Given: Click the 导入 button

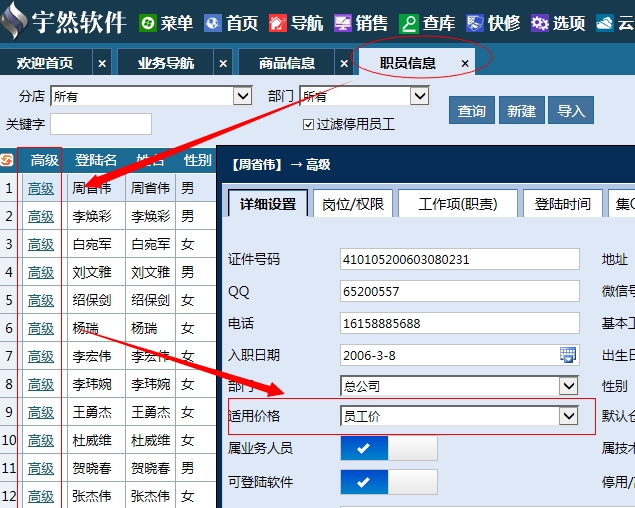Looking at the screenshot, I should click(571, 110).
